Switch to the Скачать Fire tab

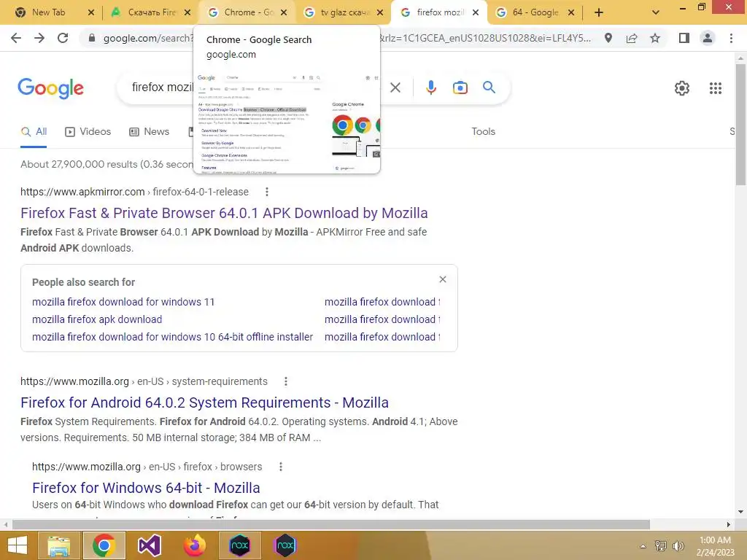152,12
